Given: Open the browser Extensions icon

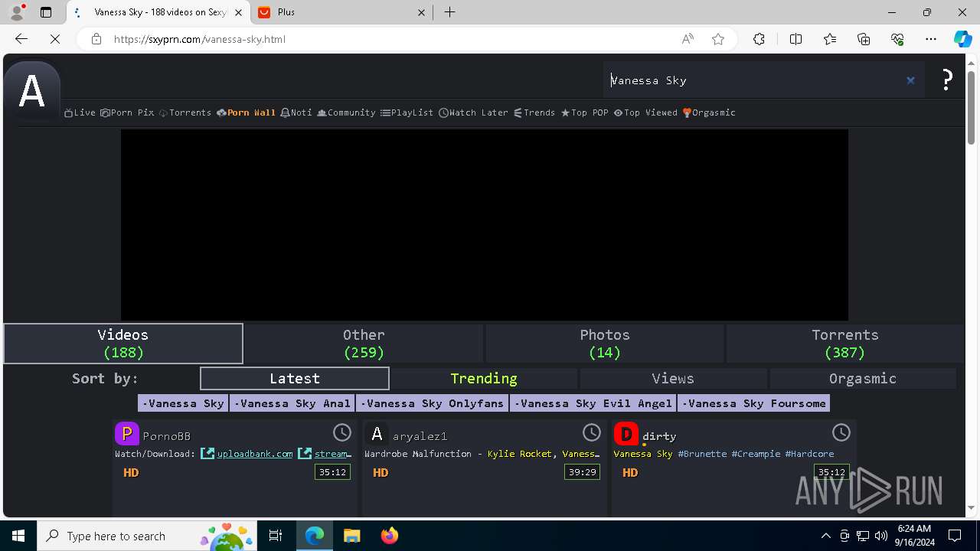Looking at the screenshot, I should coord(759,39).
